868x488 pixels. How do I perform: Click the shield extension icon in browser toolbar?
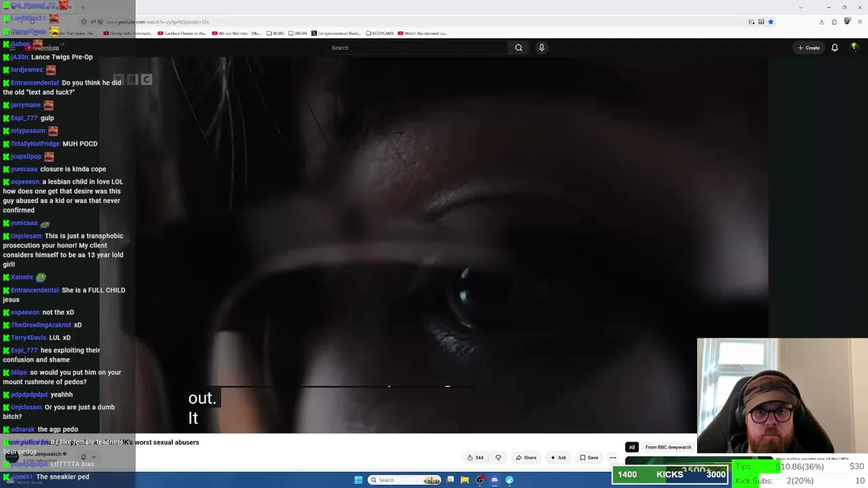point(847,22)
